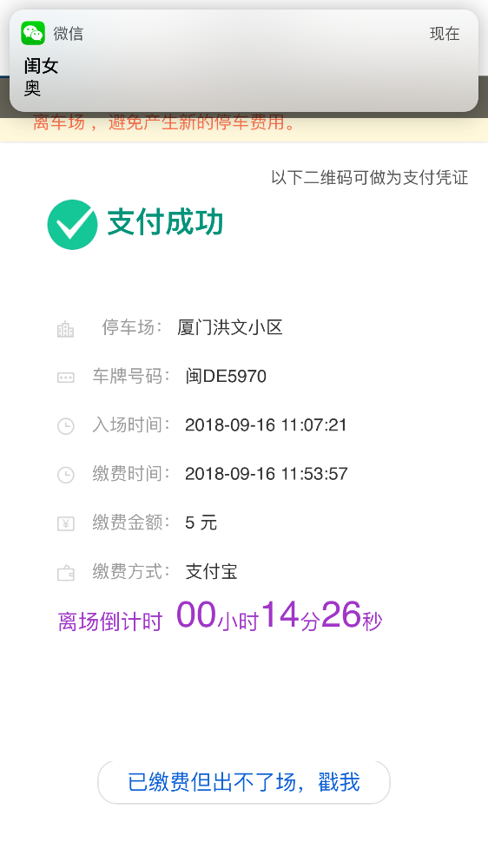The height and width of the screenshot is (868, 488).
Task: Open the WeChat notification from 闺女
Action: click(x=244, y=61)
